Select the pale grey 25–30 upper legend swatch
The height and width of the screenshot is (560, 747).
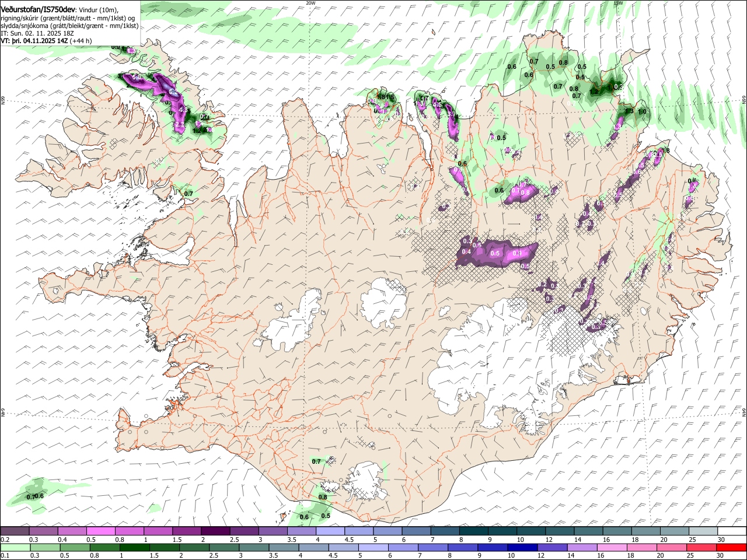pos(703,531)
